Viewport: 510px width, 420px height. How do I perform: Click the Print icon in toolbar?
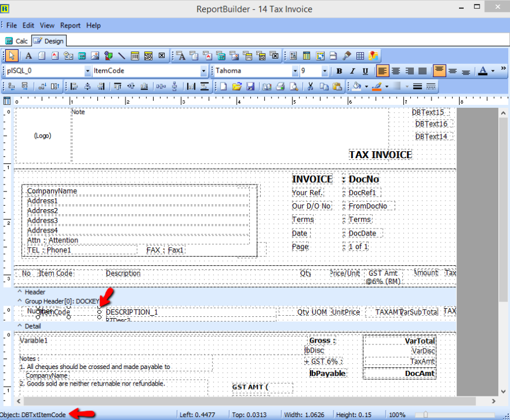280,86
